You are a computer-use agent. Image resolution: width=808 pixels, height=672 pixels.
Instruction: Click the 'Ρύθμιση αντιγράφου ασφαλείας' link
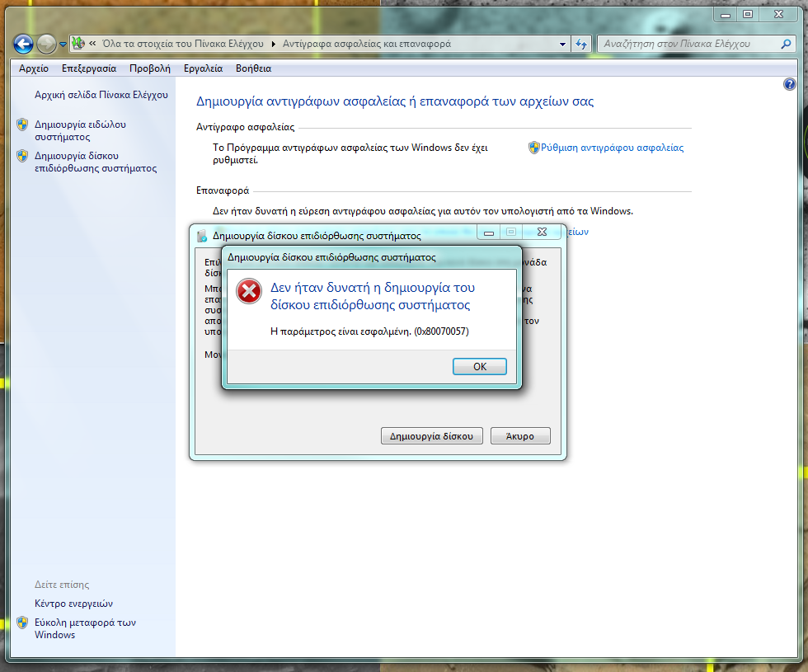point(612,148)
